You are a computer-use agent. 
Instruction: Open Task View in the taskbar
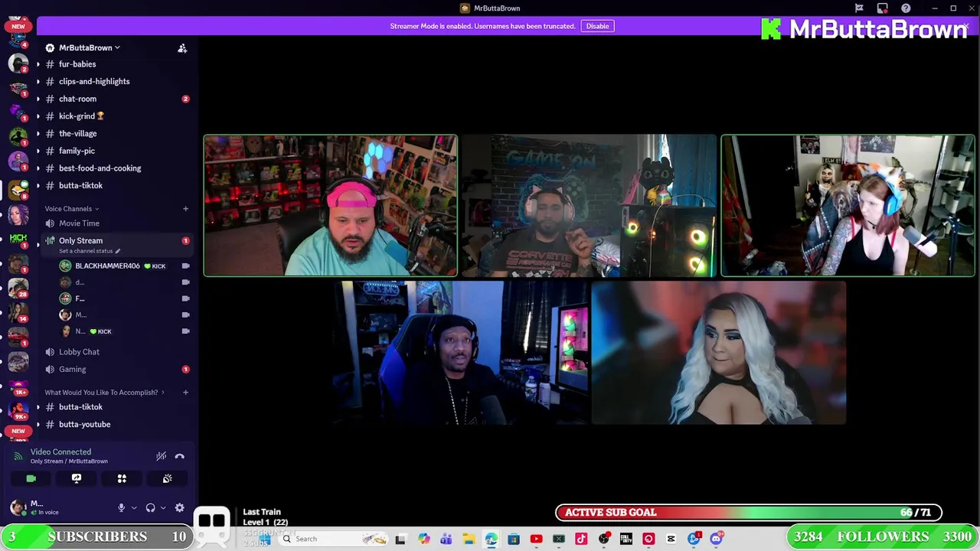[400, 539]
